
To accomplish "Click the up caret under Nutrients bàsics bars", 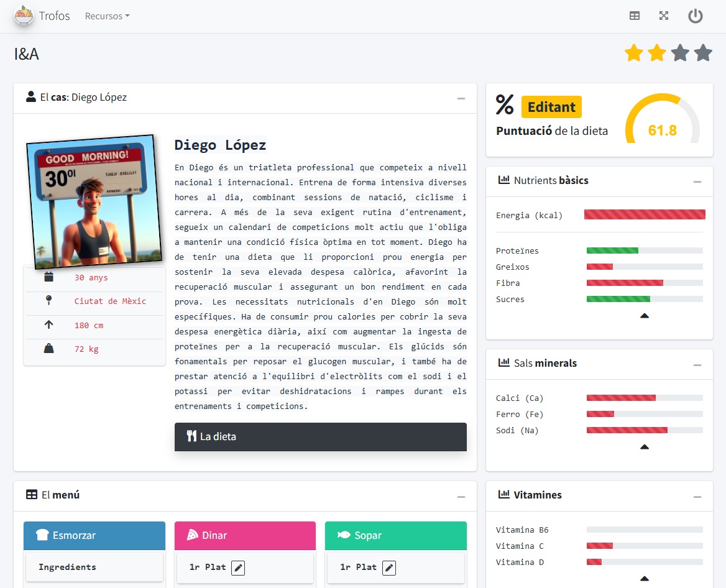I will click(644, 316).
